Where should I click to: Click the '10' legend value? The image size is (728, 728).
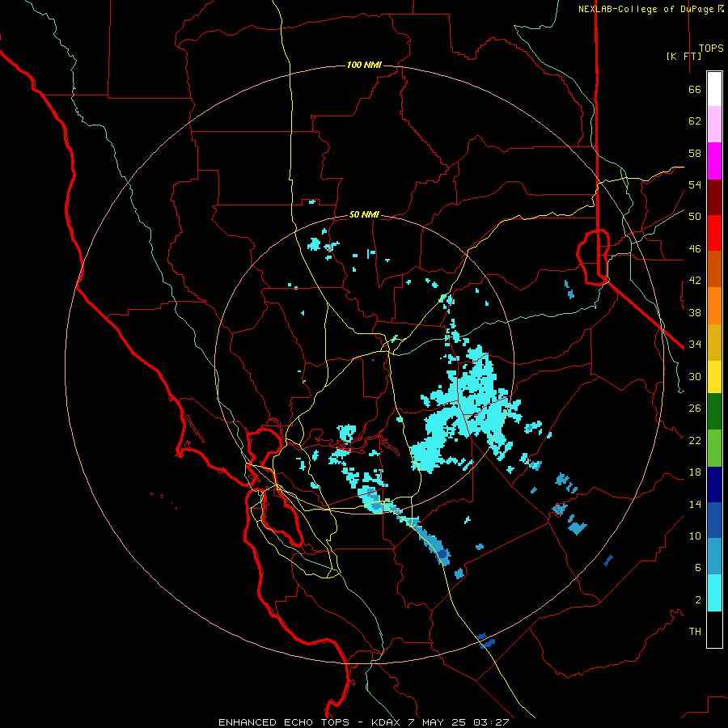pyautogui.click(x=695, y=536)
